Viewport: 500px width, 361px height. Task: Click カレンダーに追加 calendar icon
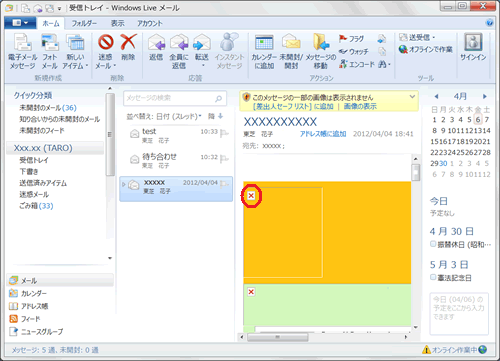(x=264, y=42)
